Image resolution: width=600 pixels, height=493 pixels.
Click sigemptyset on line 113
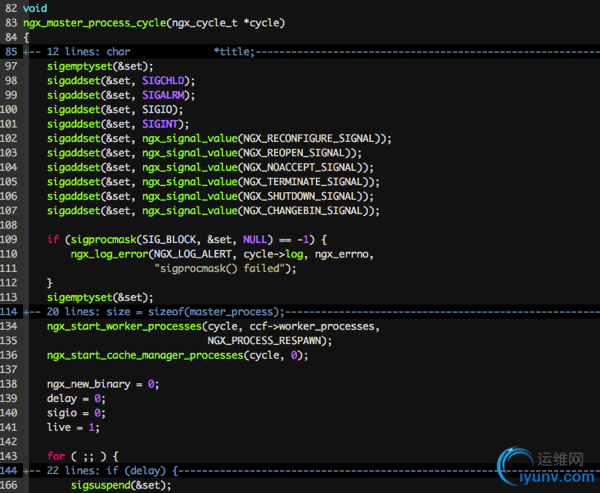80,298
